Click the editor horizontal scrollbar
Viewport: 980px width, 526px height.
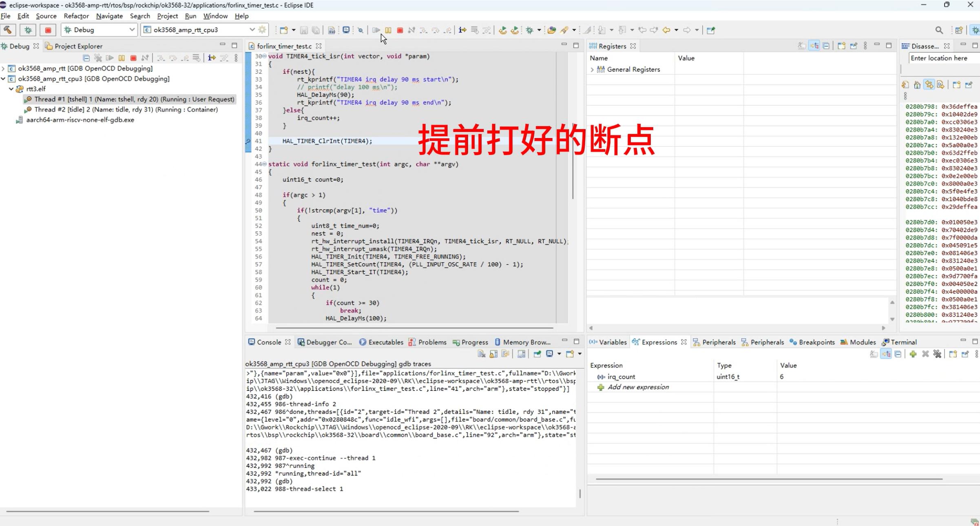click(x=414, y=328)
